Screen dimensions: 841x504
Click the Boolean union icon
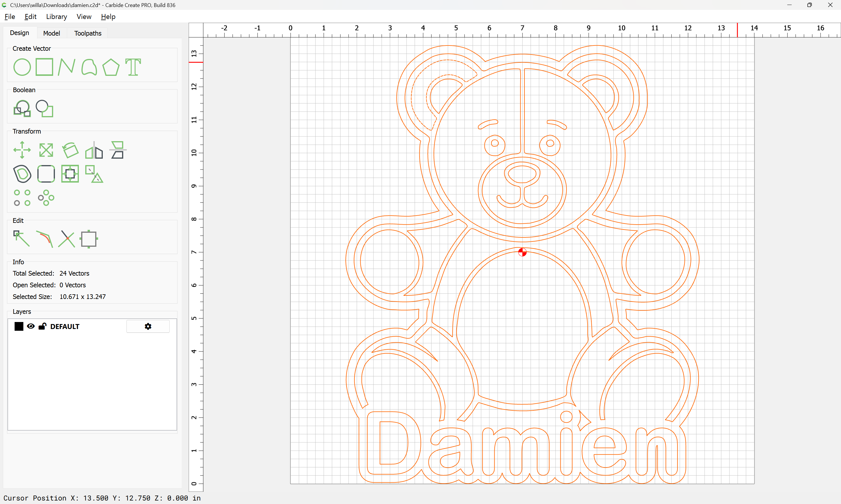[22, 109]
